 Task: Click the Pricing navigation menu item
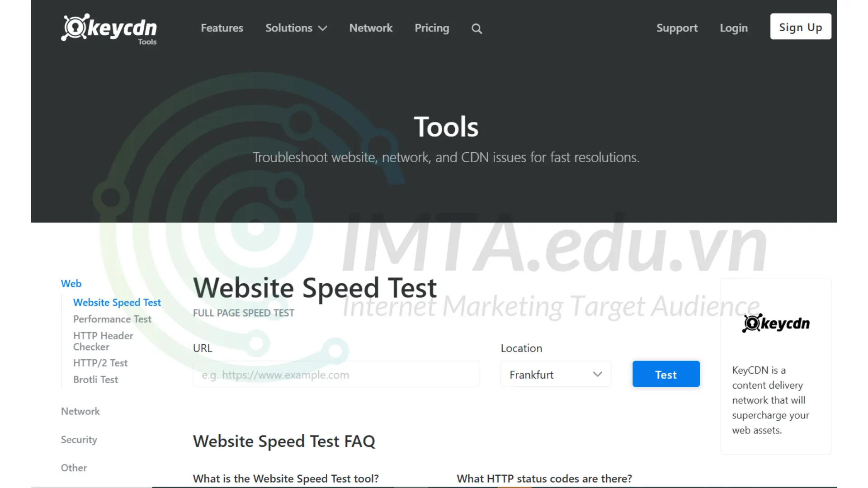(432, 28)
